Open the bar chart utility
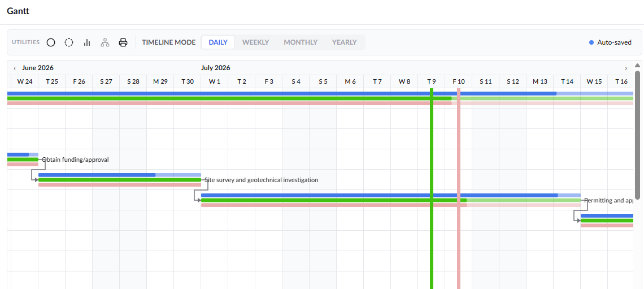This screenshot has height=289, width=644. point(87,42)
